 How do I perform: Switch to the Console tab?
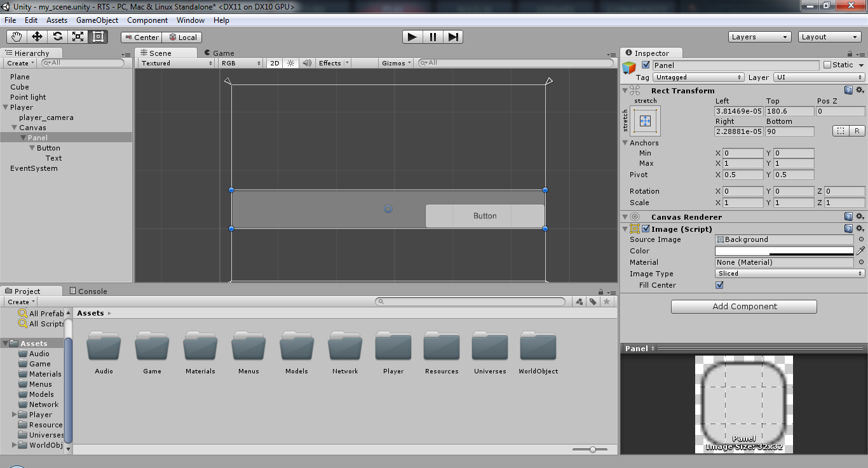coord(88,291)
